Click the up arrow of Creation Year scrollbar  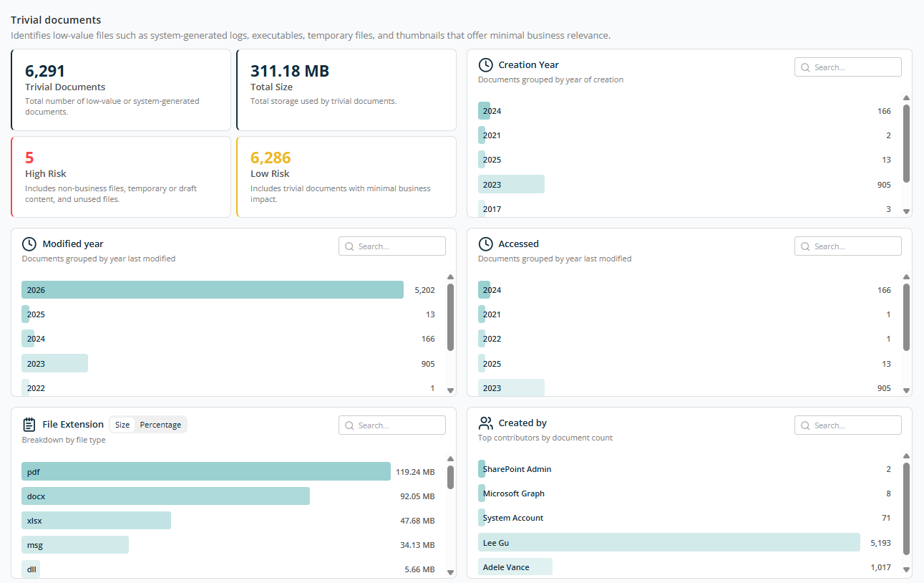pyautogui.click(x=907, y=98)
